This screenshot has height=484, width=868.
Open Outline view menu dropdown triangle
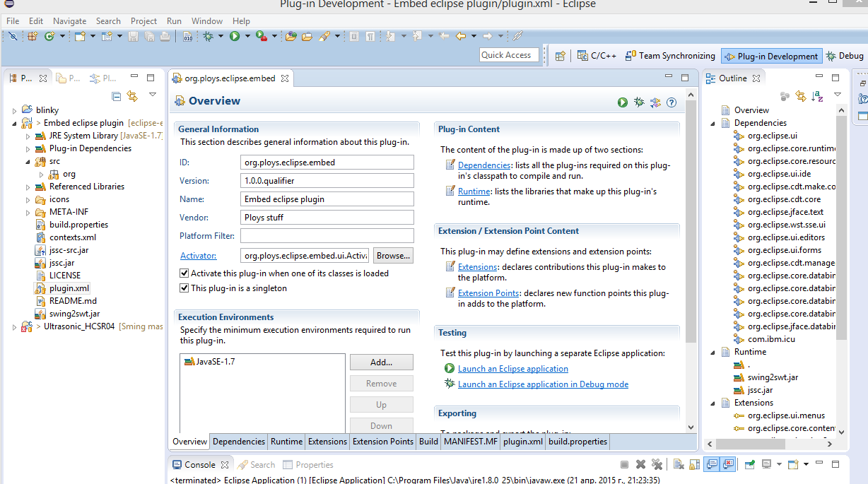pyautogui.click(x=837, y=95)
